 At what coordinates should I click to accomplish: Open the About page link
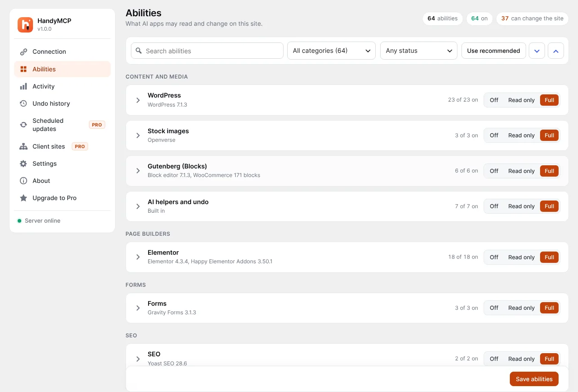[x=62, y=181]
